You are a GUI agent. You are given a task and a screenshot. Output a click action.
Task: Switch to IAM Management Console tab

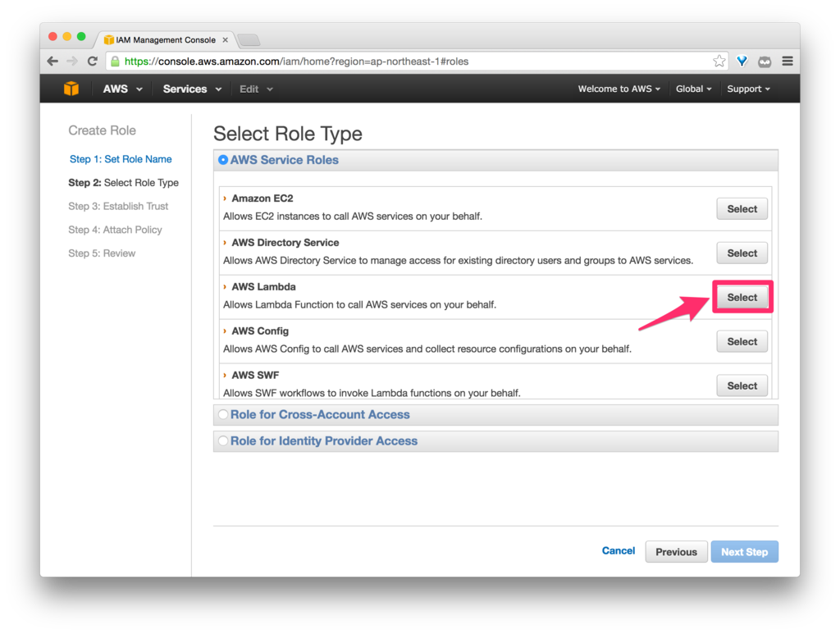point(166,39)
